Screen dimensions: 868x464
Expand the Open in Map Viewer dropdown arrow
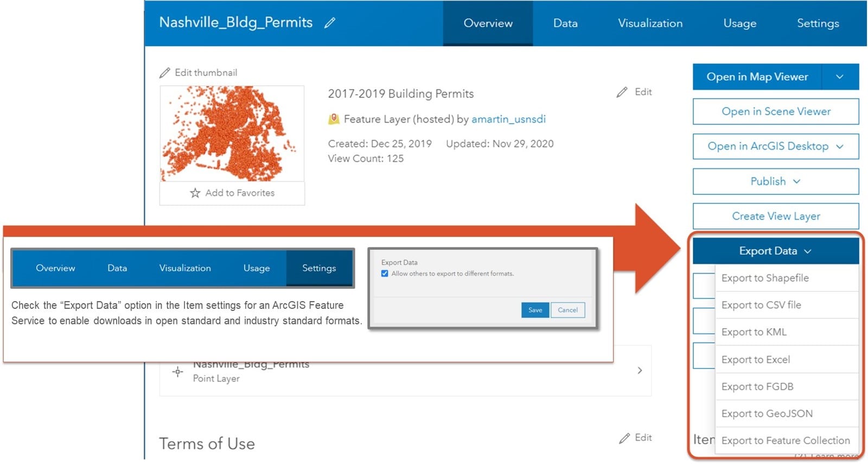coord(839,77)
